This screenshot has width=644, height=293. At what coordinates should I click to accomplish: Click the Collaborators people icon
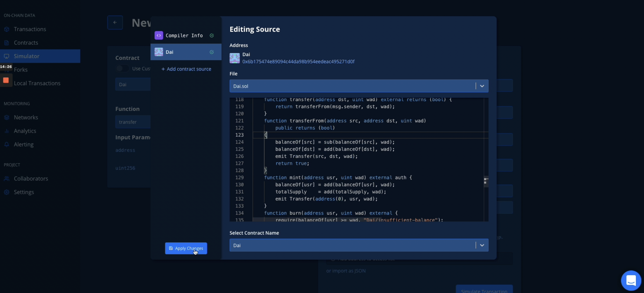click(7, 179)
